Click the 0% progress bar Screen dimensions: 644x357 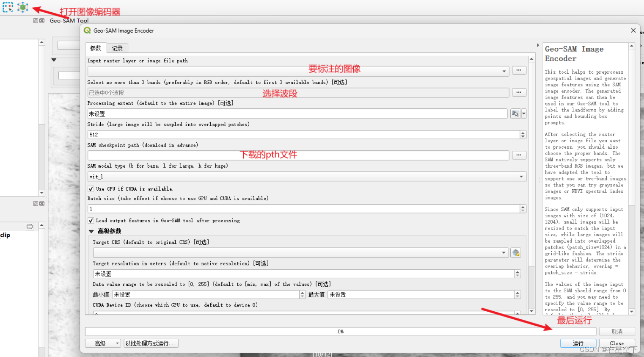[x=341, y=332]
